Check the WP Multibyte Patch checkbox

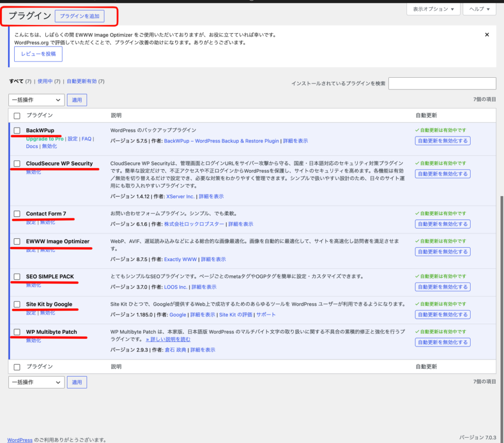point(17,332)
